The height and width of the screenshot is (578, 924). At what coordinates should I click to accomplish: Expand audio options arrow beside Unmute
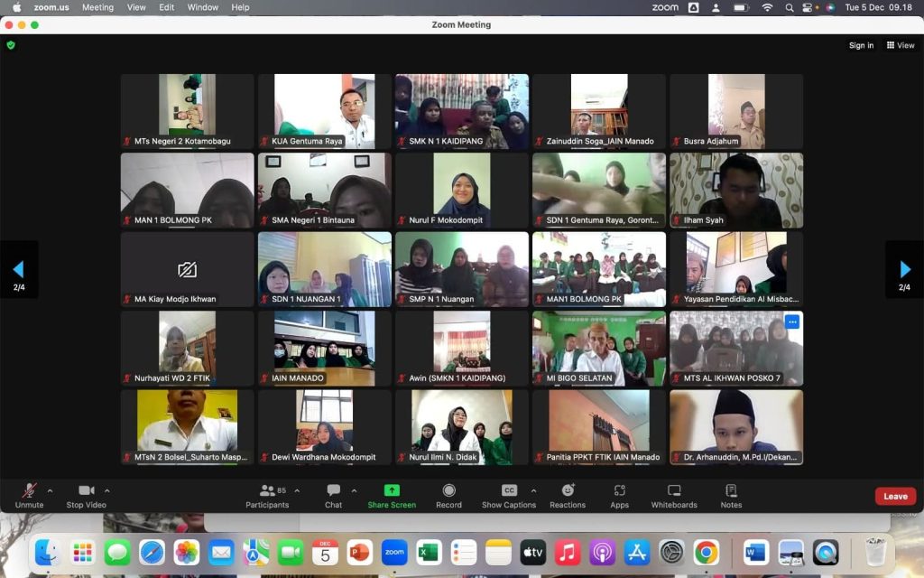[50, 490]
